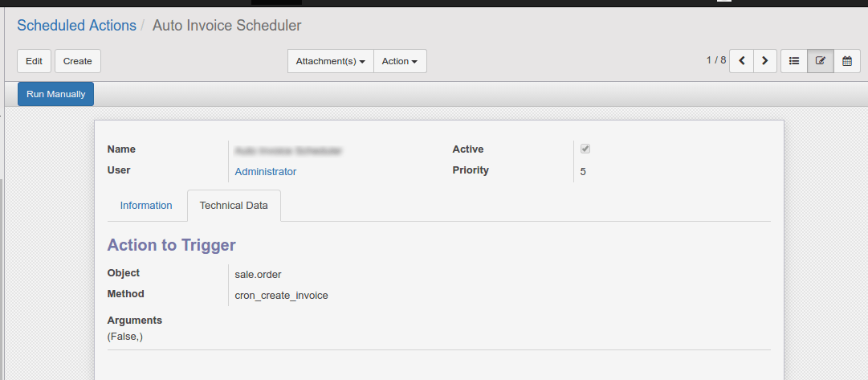Image resolution: width=868 pixels, height=380 pixels.
Task: Click the (False,) arguments value
Action: click(125, 337)
